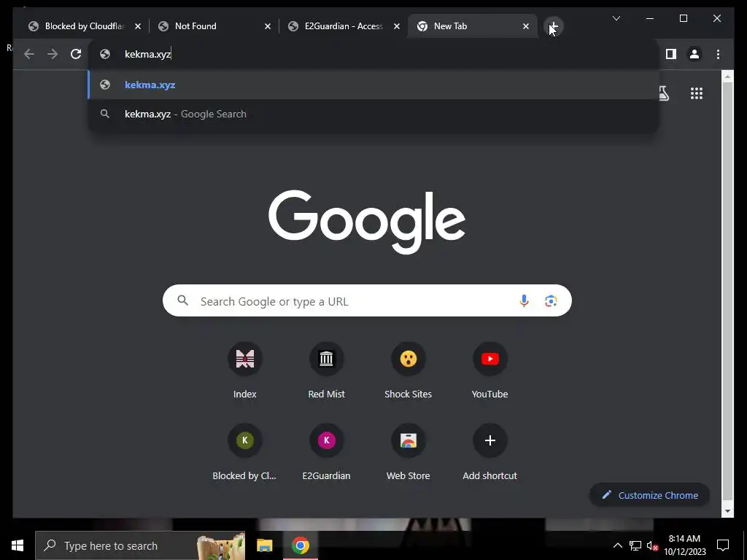Open the network icon in system tray
The width and height of the screenshot is (747, 560).
(635, 545)
